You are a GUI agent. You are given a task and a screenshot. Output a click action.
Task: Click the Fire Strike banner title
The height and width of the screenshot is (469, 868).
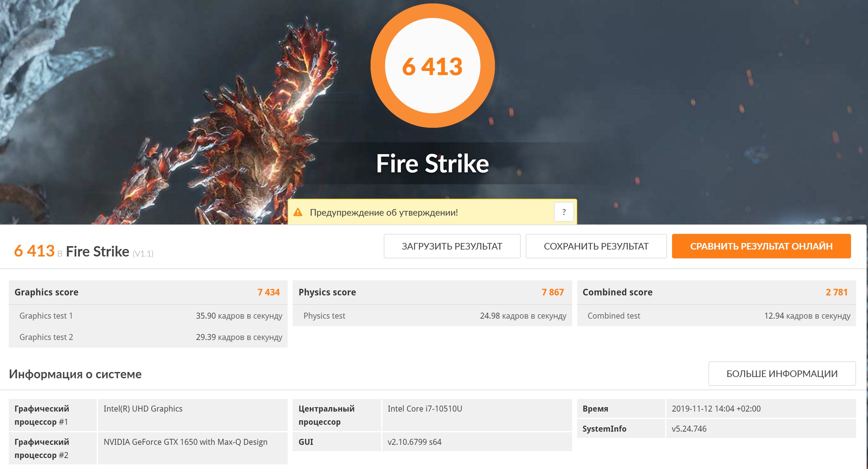pos(432,164)
